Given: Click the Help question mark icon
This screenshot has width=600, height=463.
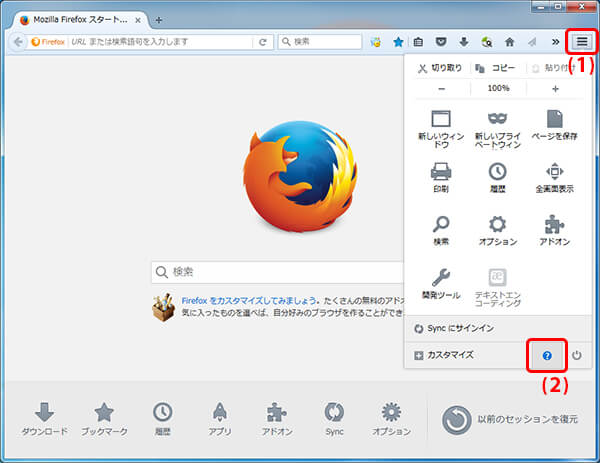Looking at the screenshot, I should tap(547, 355).
